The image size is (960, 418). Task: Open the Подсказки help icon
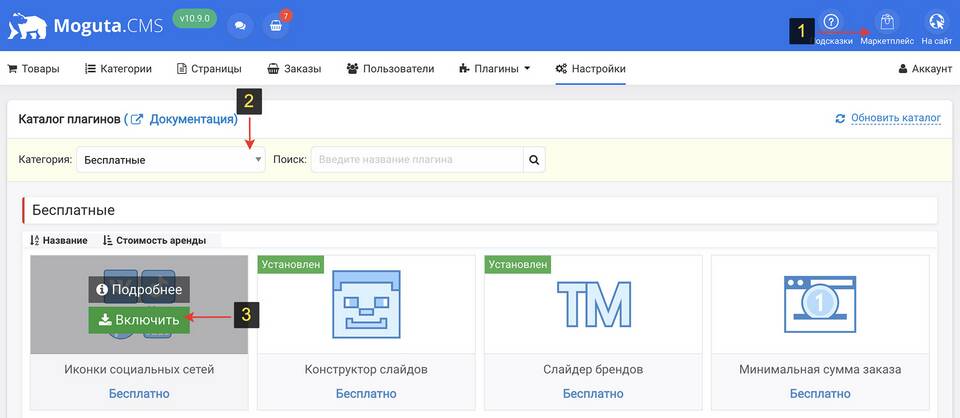(831, 22)
